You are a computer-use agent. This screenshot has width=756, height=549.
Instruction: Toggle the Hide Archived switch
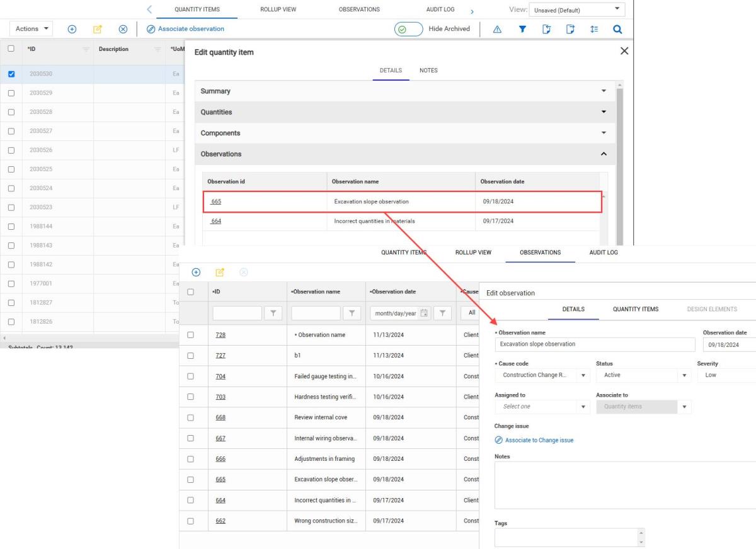(x=408, y=29)
